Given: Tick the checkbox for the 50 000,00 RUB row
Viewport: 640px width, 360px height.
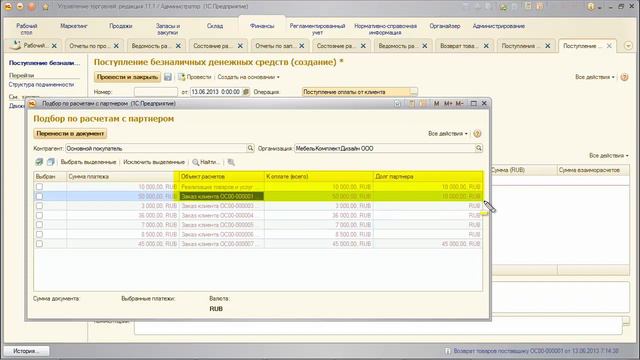Looking at the screenshot, I should [39, 196].
